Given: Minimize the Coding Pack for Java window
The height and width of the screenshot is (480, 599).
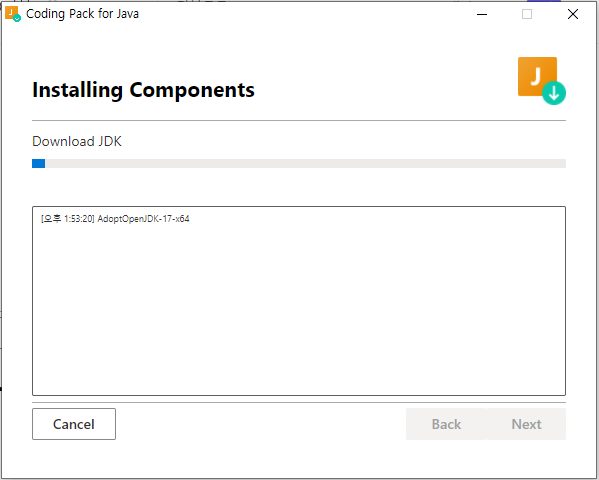Looking at the screenshot, I should pos(482,14).
